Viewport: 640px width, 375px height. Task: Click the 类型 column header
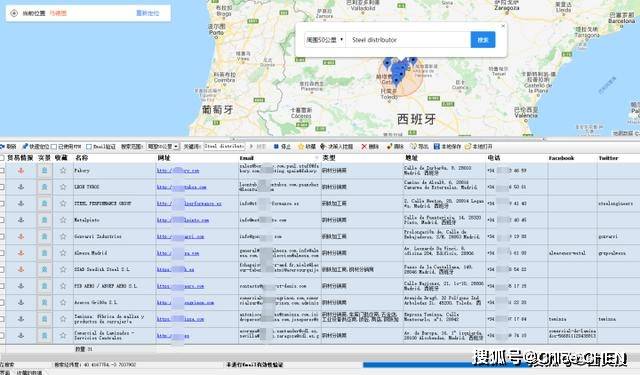point(329,158)
